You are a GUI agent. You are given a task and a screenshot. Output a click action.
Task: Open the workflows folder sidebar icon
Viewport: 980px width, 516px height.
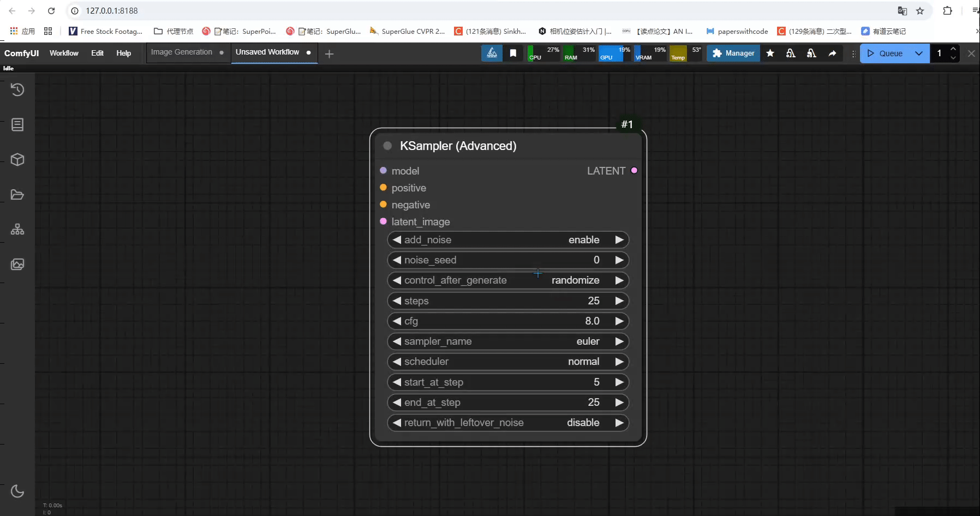(17, 195)
